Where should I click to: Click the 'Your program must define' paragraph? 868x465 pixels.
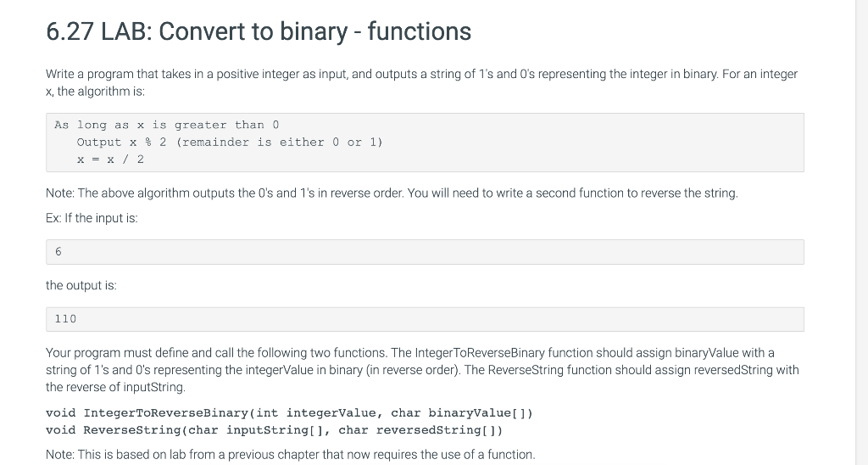[422, 370]
